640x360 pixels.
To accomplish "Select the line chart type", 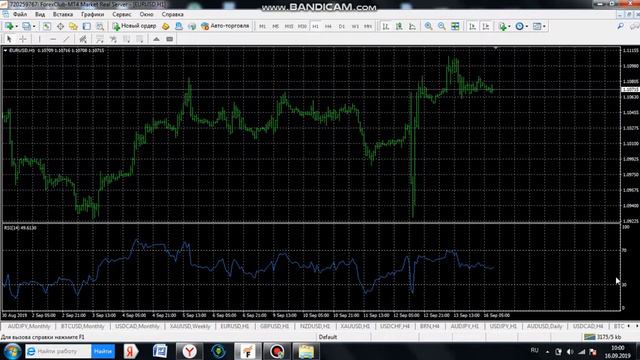I will coord(412,26).
